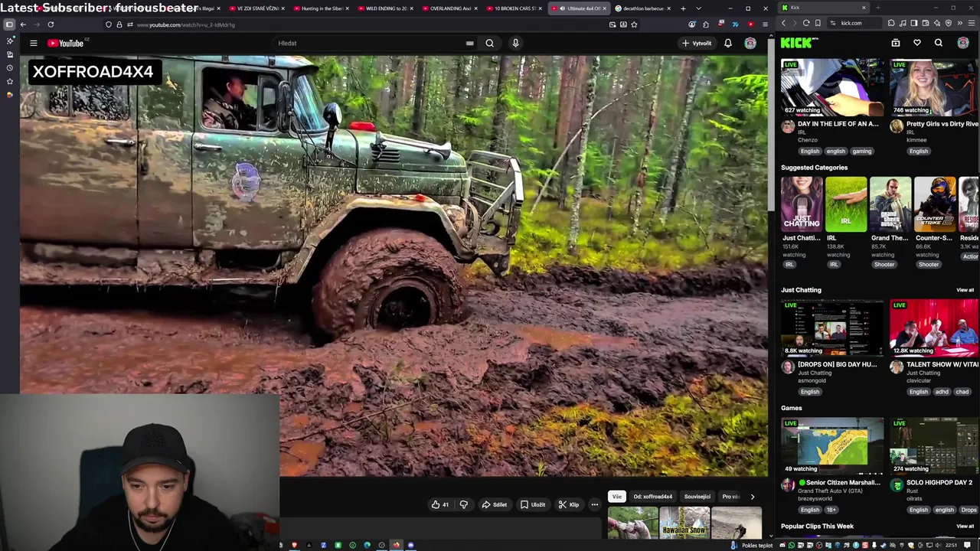
Task: Open the Counter-Strike category card
Action: pyautogui.click(x=935, y=204)
